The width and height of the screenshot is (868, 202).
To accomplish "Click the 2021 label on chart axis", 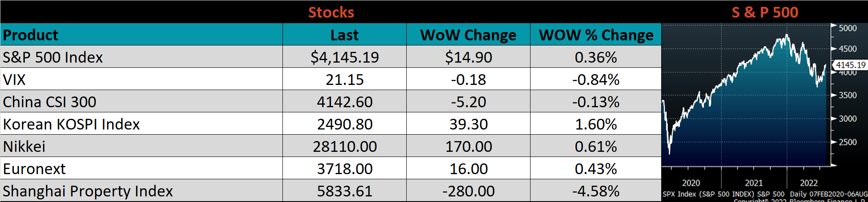I will point(754,183).
